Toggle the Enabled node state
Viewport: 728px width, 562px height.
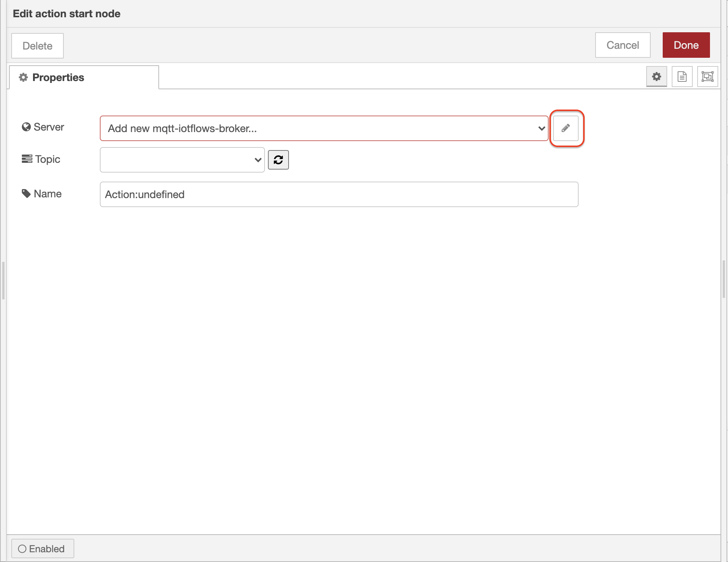42,548
